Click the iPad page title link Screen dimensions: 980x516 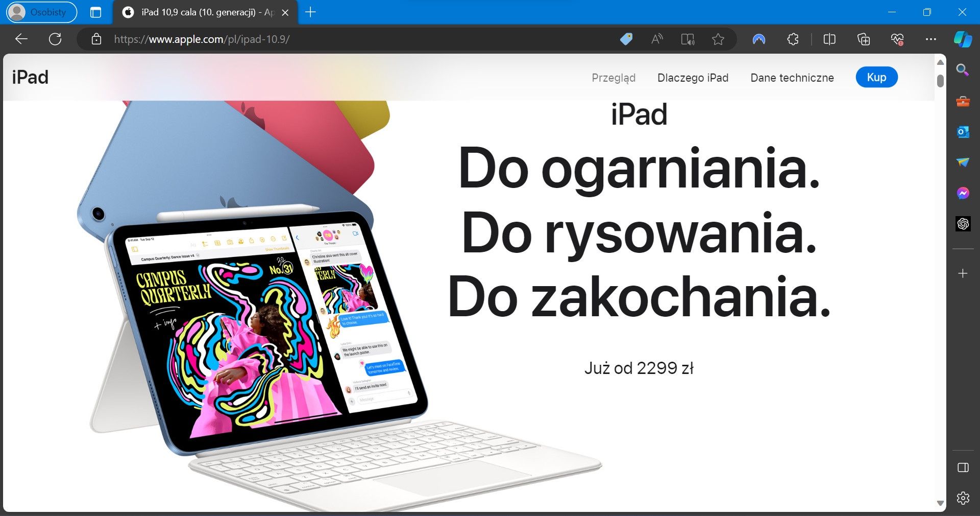coord(30,78)
